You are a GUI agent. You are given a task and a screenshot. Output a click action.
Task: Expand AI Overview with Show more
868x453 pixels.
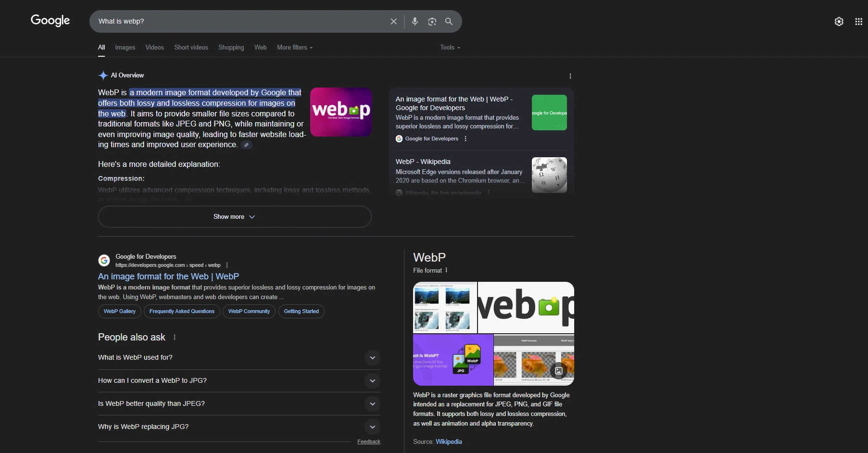[x=235, y=217]
